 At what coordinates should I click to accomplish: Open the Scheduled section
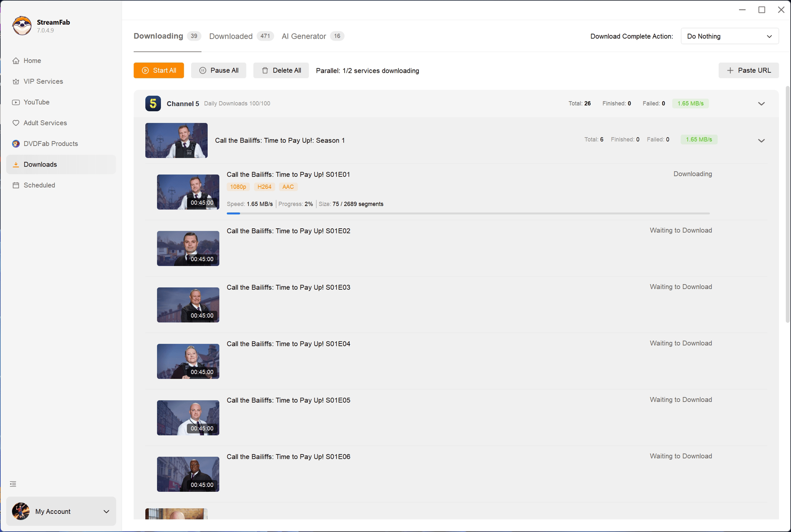pos(61,185)
